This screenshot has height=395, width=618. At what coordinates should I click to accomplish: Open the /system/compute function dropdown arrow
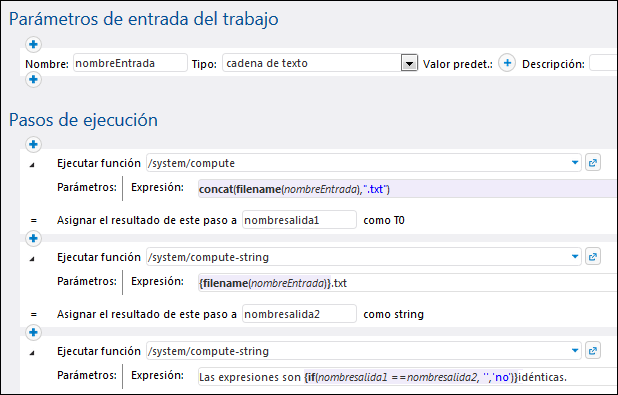[575, 163]
